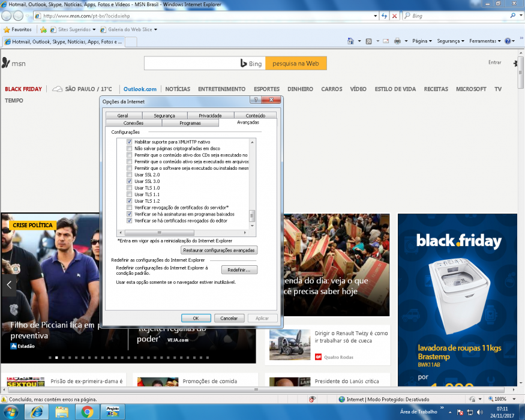Disable the Usar SSL 3.0 checkbox
Viewport: 525px width, 420px height.
coord(129,181)
